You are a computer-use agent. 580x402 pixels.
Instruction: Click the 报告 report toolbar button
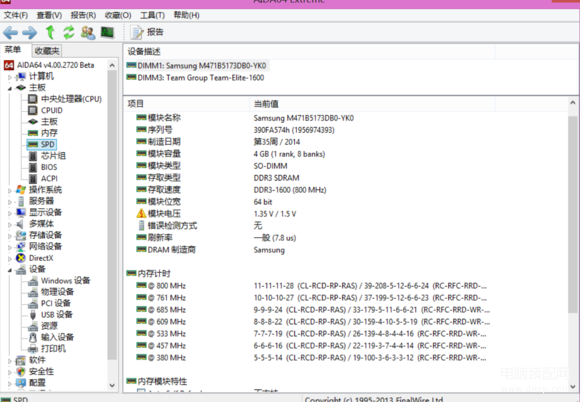coord(147,32)
